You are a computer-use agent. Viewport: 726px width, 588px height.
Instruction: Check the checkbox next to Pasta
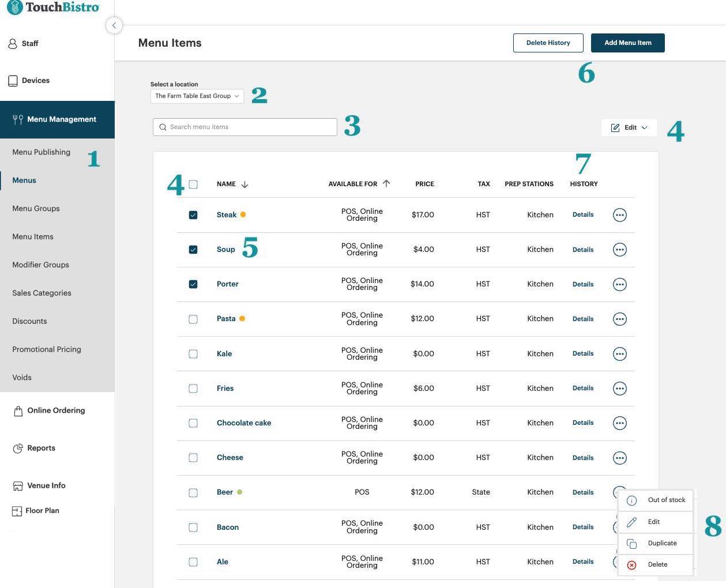(x=193, y=319)
